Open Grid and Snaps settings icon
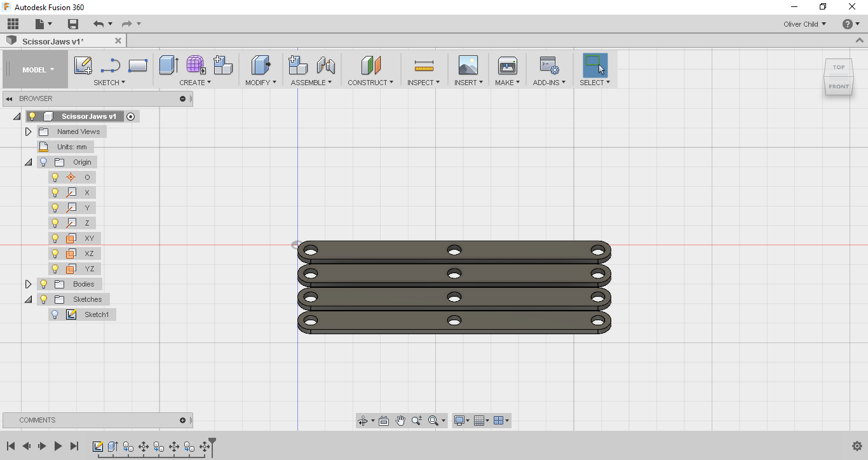Screen dimensions: 868x460 480,421
